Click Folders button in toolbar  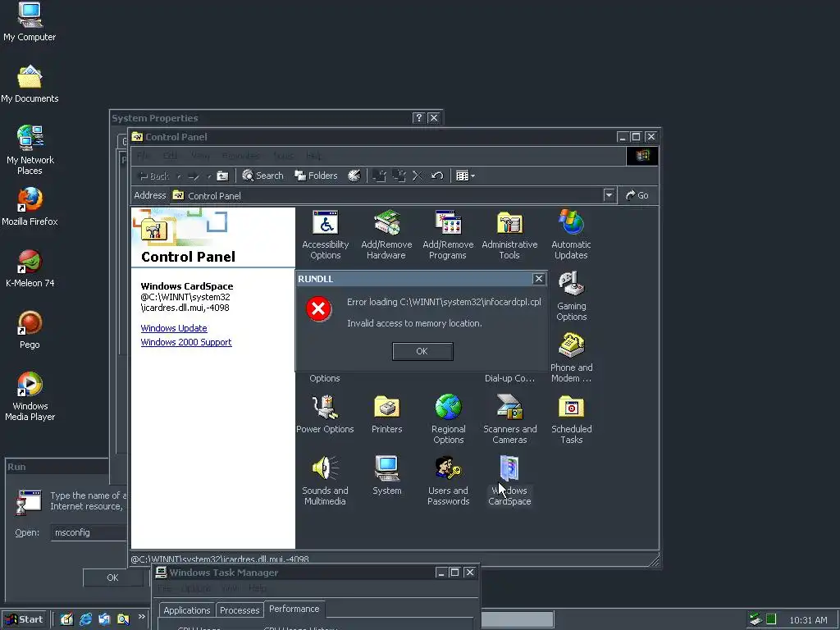[316, 176]
